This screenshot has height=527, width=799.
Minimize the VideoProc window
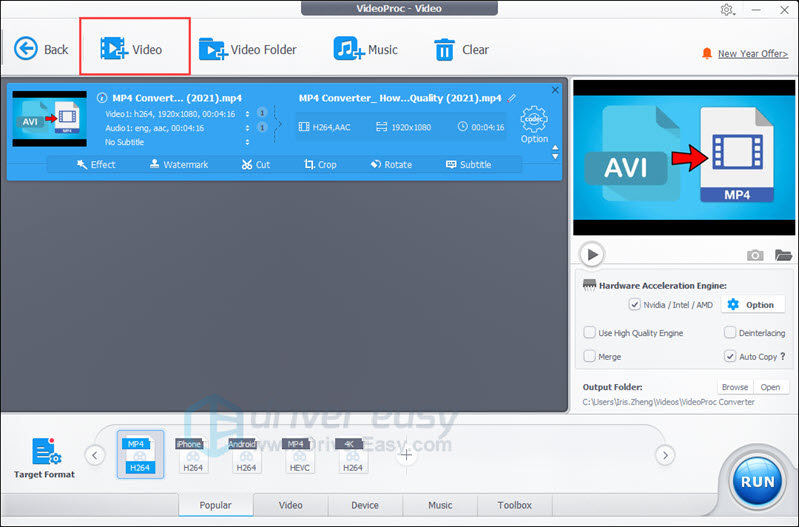pos(756,10)
